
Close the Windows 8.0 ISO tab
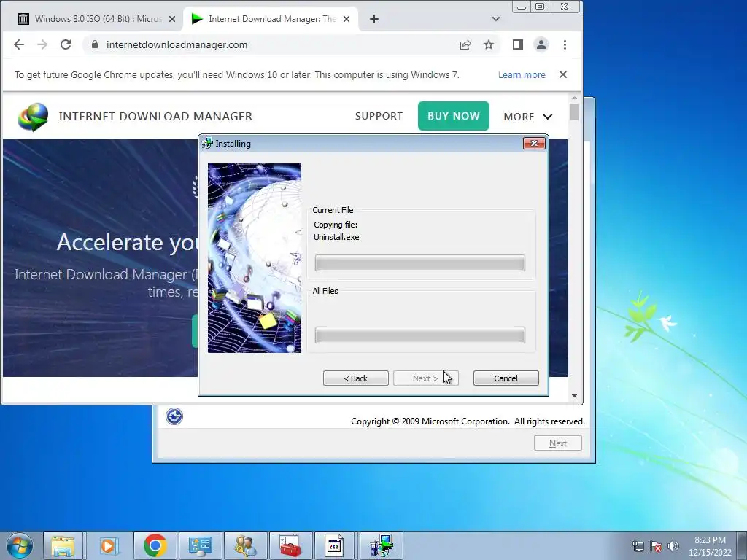pyautogui.click(x=172, y=19)
